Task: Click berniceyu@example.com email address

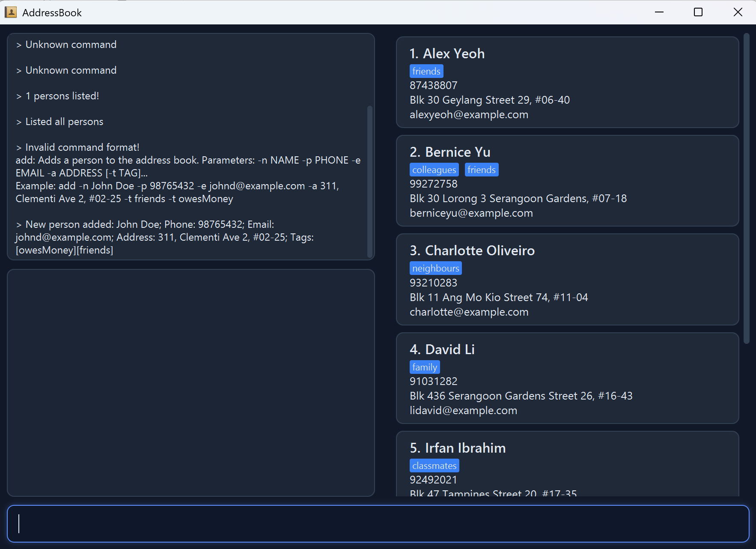Action: [x=471, y=213]
